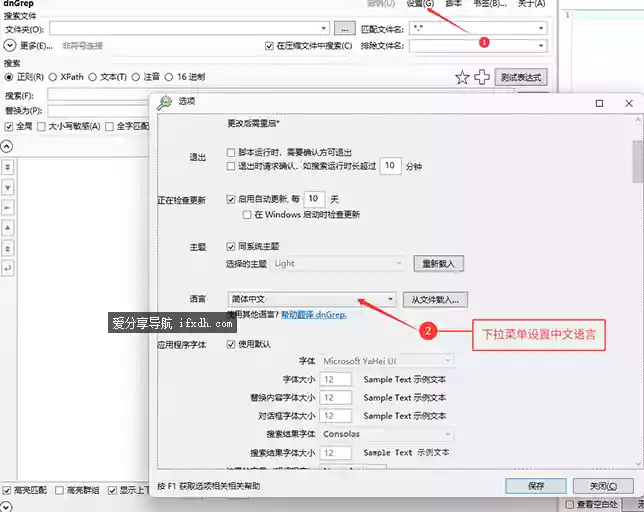The image size is (644, 512).
Task: Click the 撤销(U) menu item
Action: (381, 4)
